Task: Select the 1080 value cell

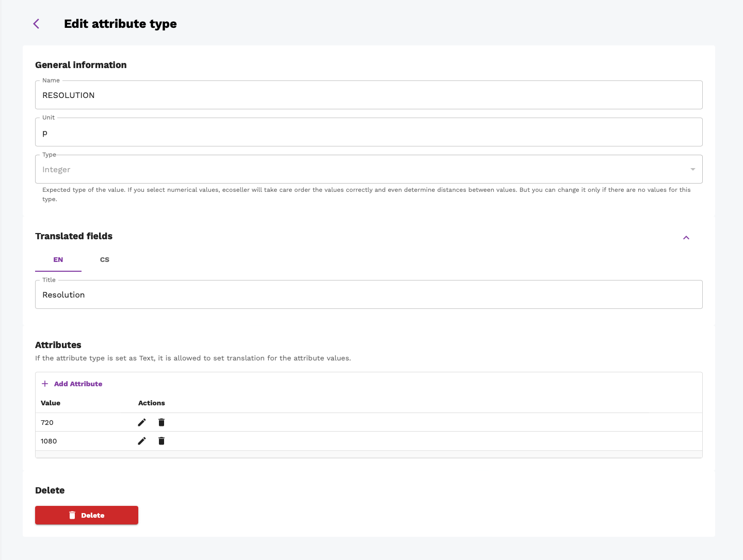Action: pos(49,441)
